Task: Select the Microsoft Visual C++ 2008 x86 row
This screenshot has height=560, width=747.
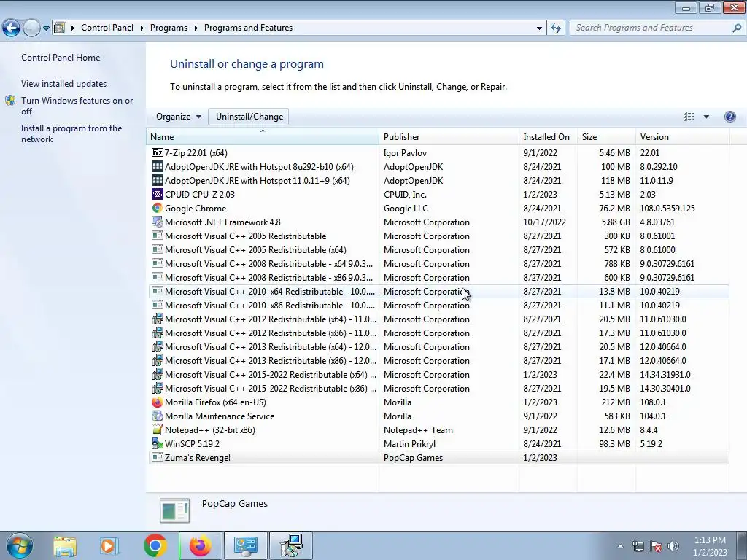Action: click(438, 278)
